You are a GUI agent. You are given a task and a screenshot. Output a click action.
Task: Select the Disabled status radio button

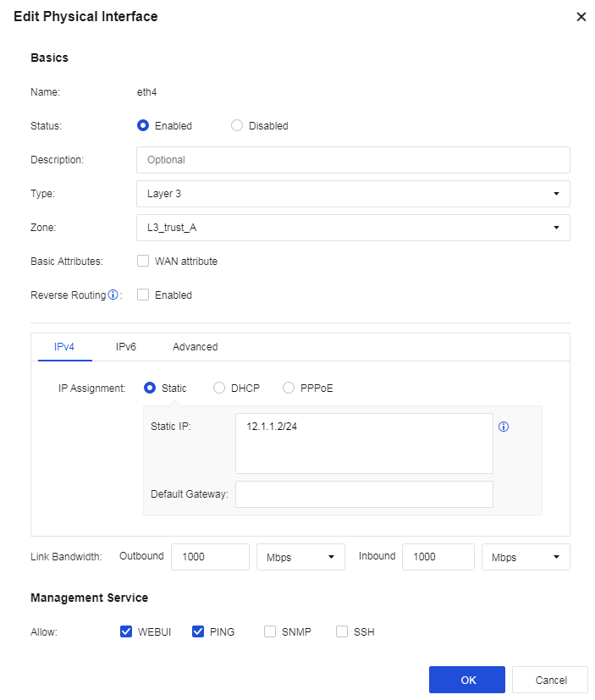(x=237, y=126)
